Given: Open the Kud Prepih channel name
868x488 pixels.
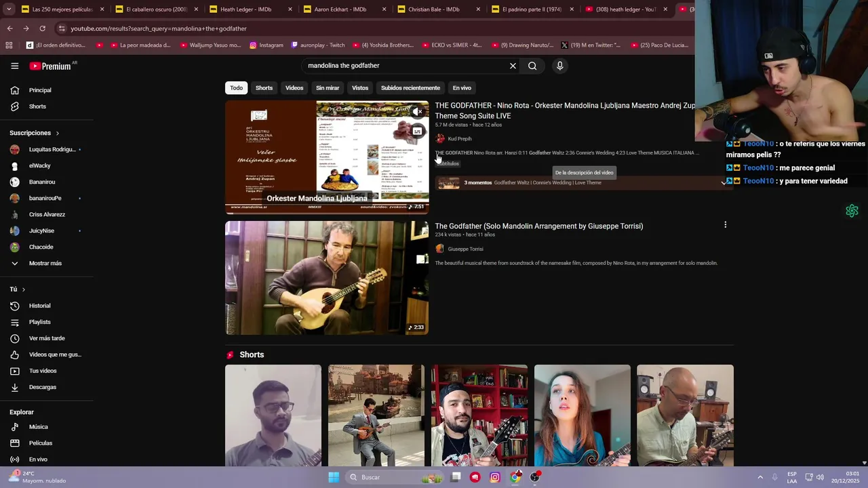Looking at the screenshot, I should tap(459, 139).
